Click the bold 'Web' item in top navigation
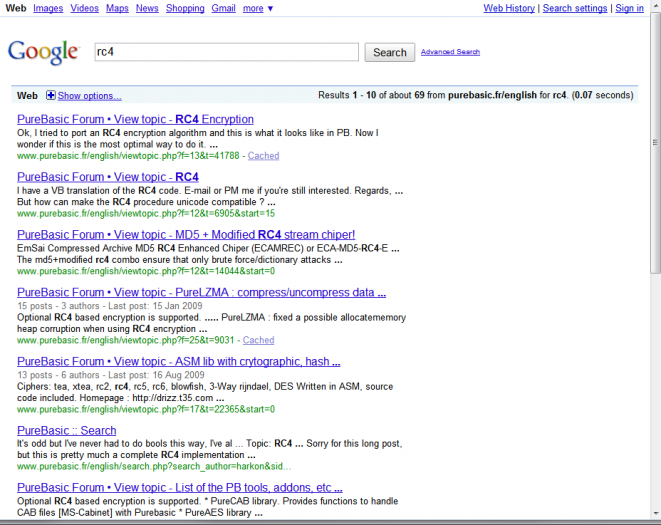 16,8
